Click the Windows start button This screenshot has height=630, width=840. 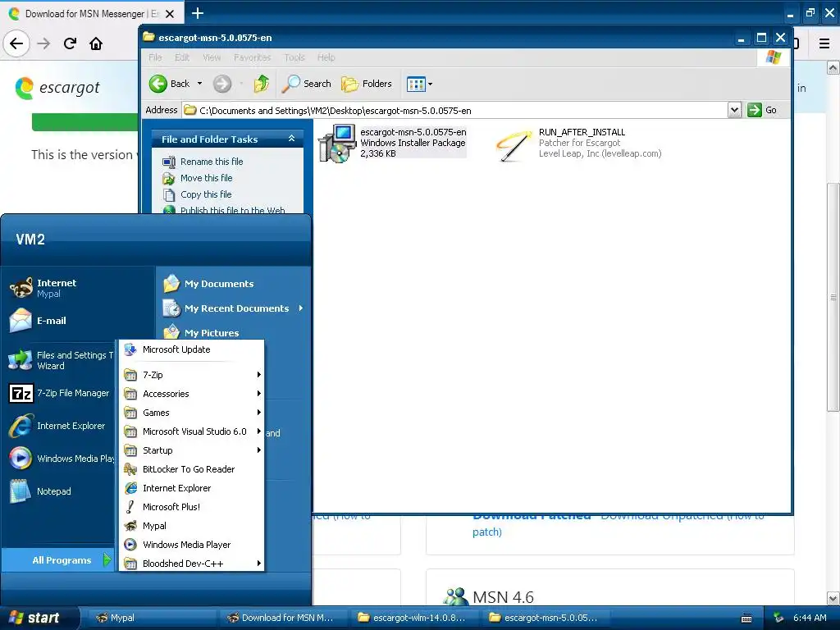click(x=39, y=619)
